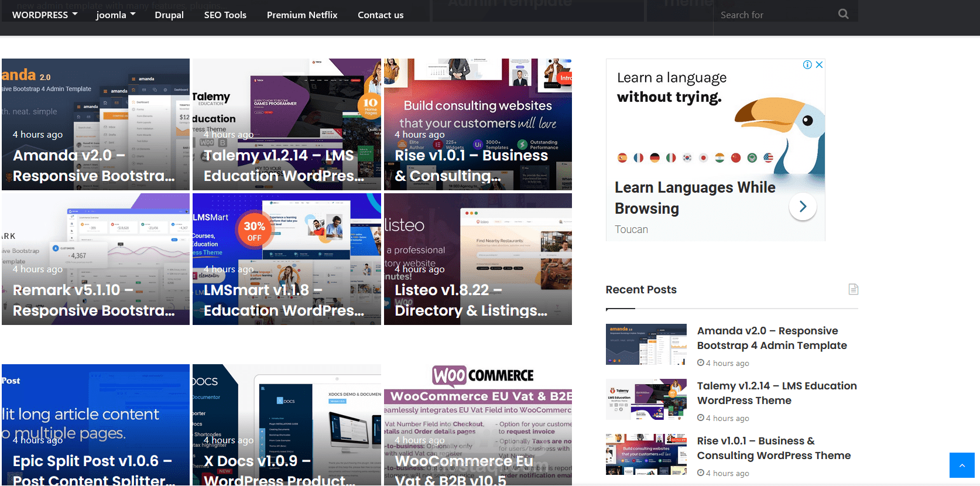Open SEO Tools menu item
The width and height of the screenshot is (980, 486).
pyautogui.click(x=225, y=15)
